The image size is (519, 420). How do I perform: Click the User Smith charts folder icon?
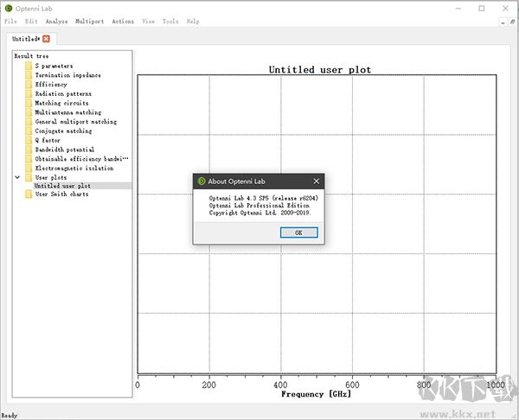pyautogui.click(x=29, y=194)
